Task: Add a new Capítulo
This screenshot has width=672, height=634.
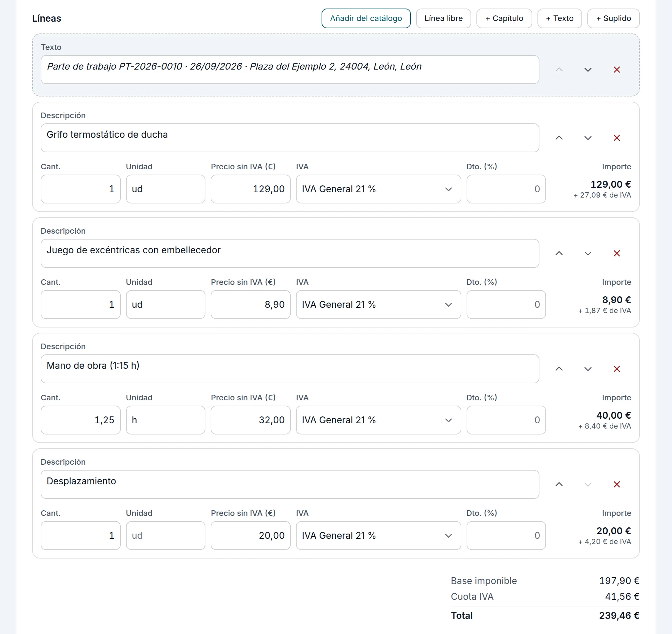Action: [x=504, y=18]
